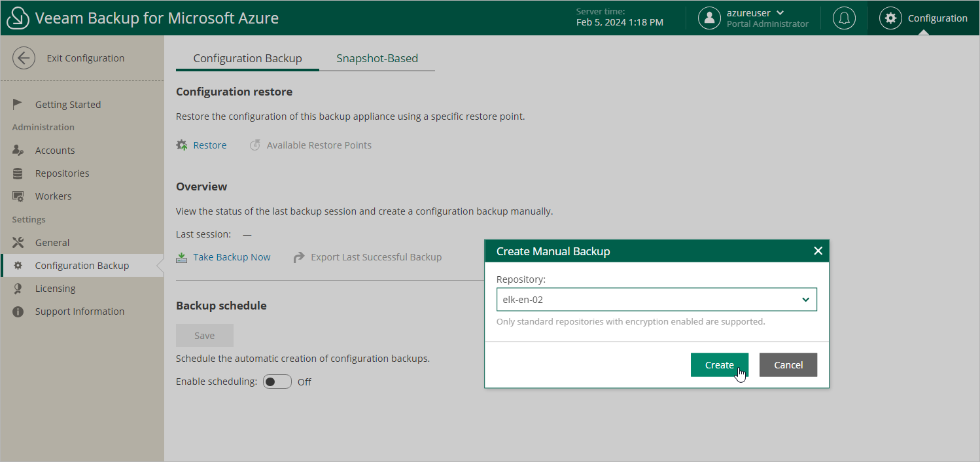Click the Portal Administrator role text
Image resolution: width=980 pixels, height=462 pixels.
click(x=767, y=24)
